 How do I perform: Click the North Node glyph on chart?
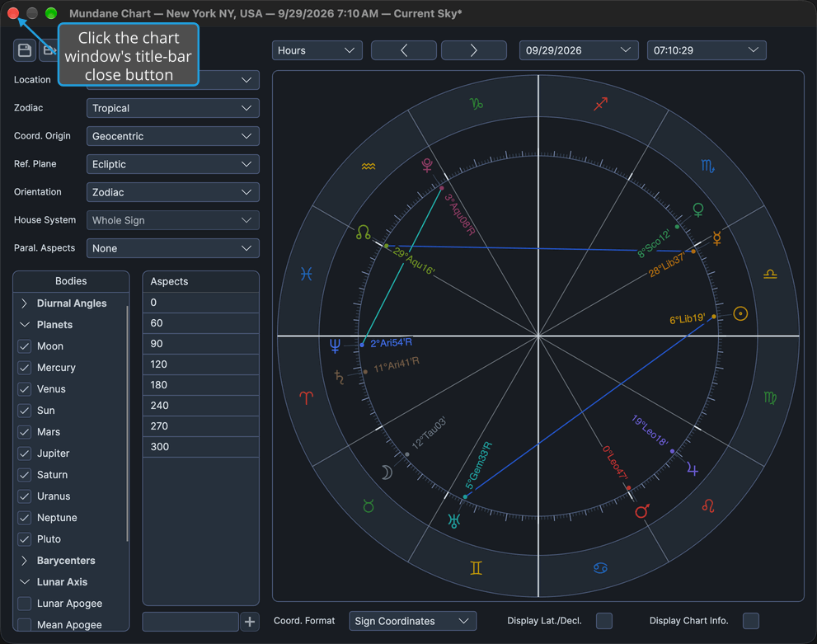click(364, 232)
